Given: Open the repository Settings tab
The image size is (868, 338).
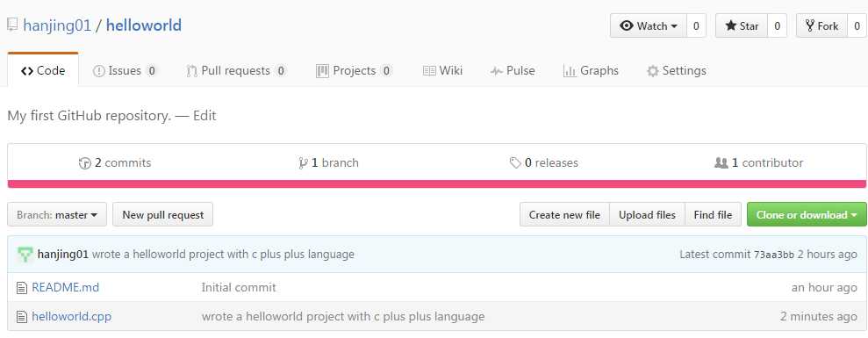Looking at the screenshot, I should point(677,71).
